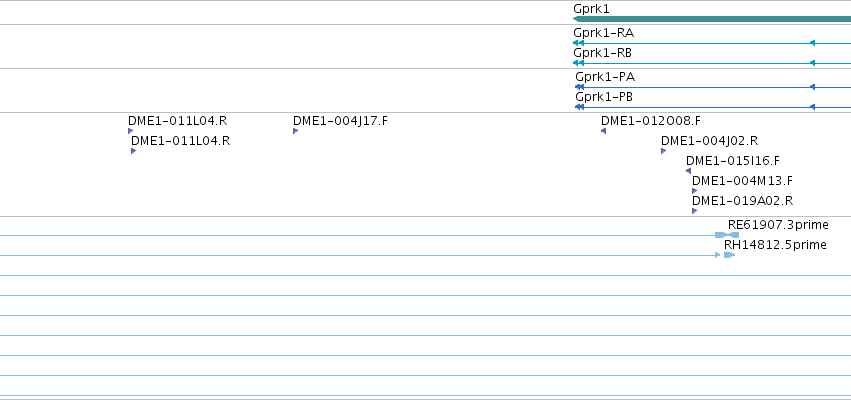Click the double arrowhead ending Gprk1-RA transcript
The width and height of the screenshot is (851, 400).
578,43
